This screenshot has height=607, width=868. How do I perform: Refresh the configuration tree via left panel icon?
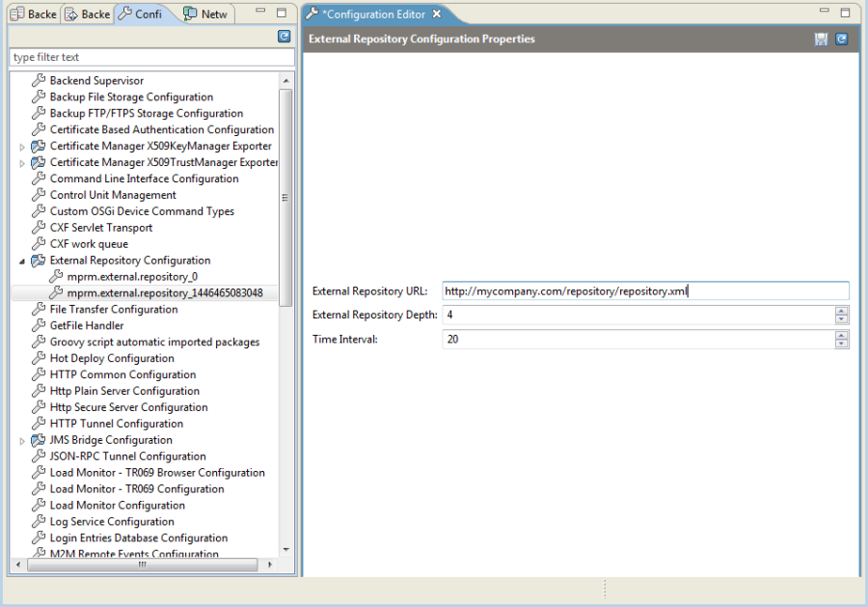click(284, 37)
